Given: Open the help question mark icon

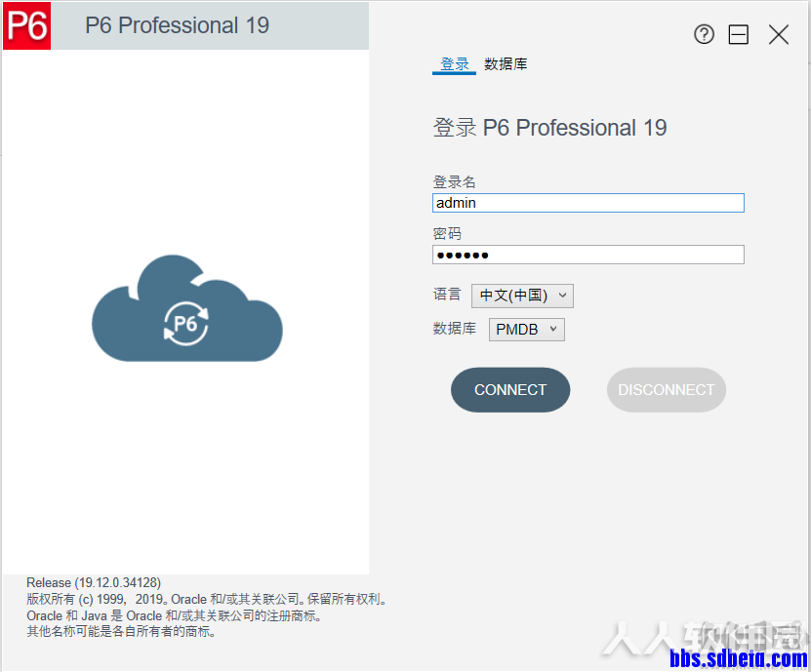Looking at the screenshot, I should [x=704, y=35].
